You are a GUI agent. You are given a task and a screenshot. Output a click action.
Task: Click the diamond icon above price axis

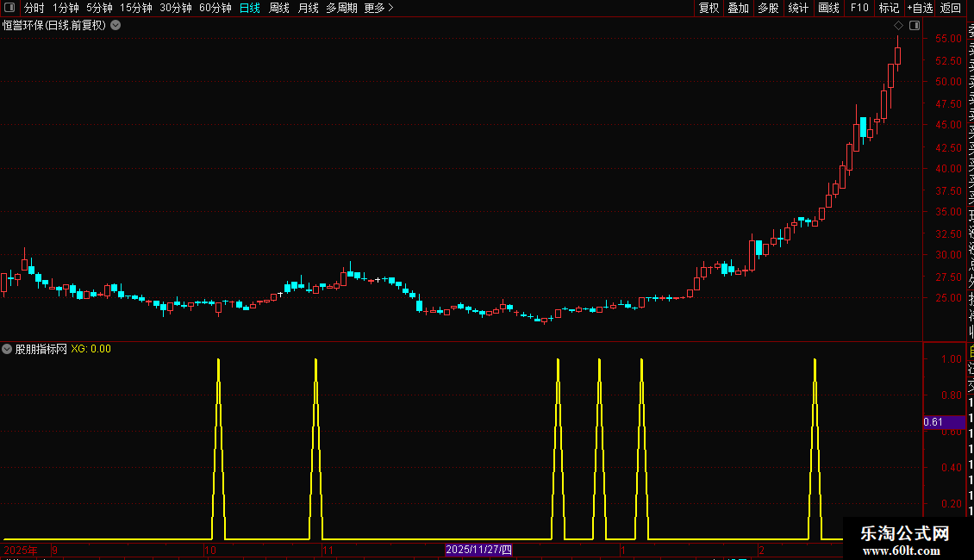[x=898, y=26]
